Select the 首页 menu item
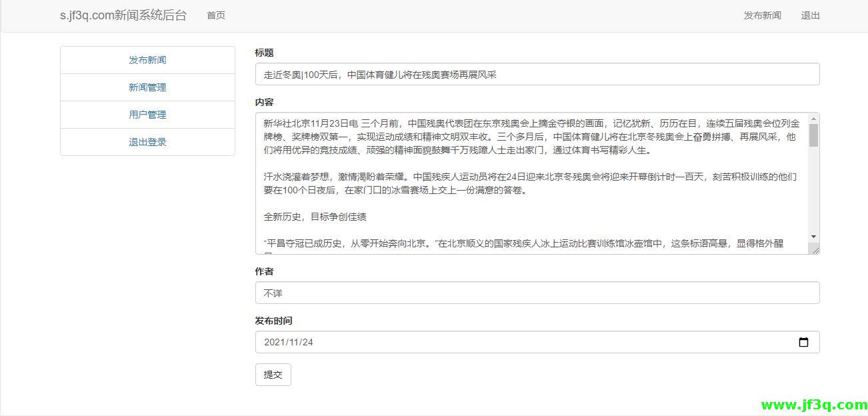This screenshot has width=868, height=416. [215, 15]
